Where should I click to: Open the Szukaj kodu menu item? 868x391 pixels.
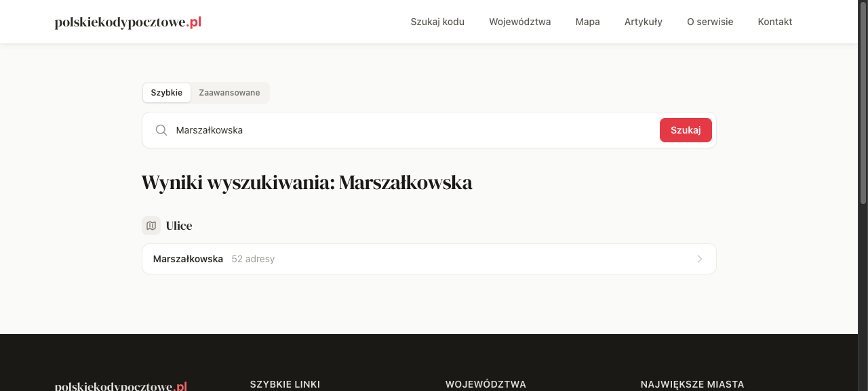437,22
